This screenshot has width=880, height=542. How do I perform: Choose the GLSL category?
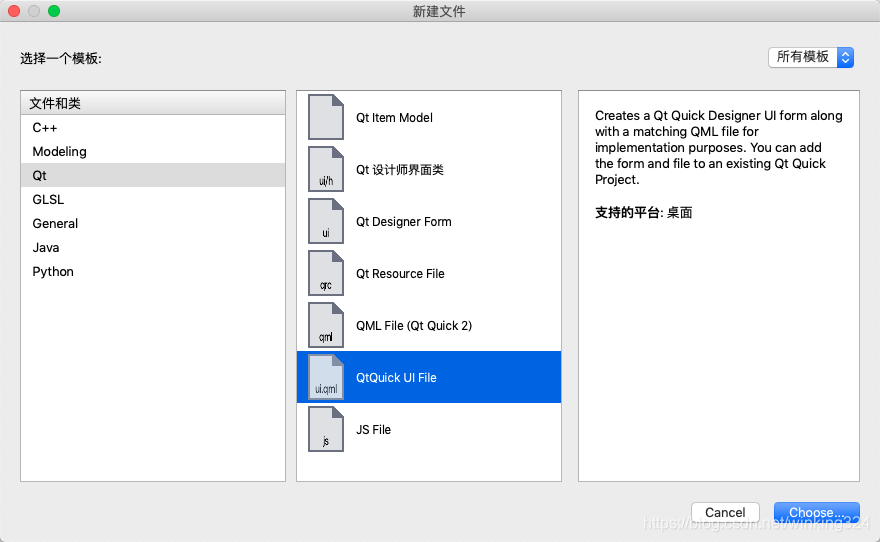click(x=153, y=199)
